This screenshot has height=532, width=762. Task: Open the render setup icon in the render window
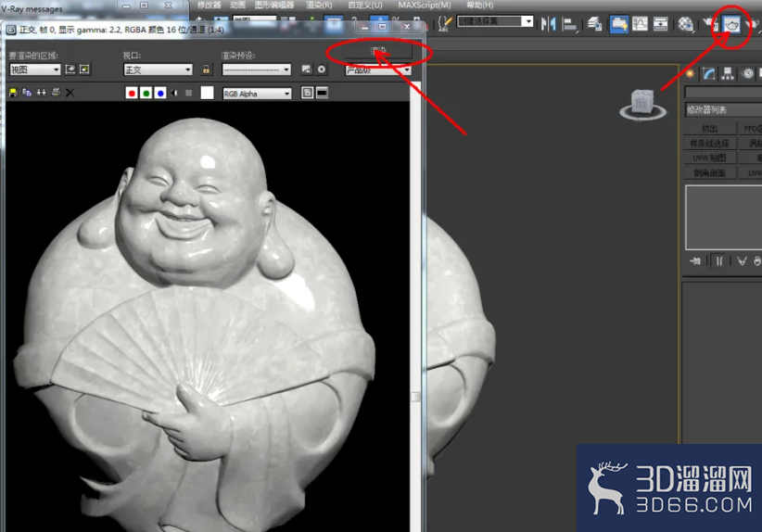click(x=306, y=70)
